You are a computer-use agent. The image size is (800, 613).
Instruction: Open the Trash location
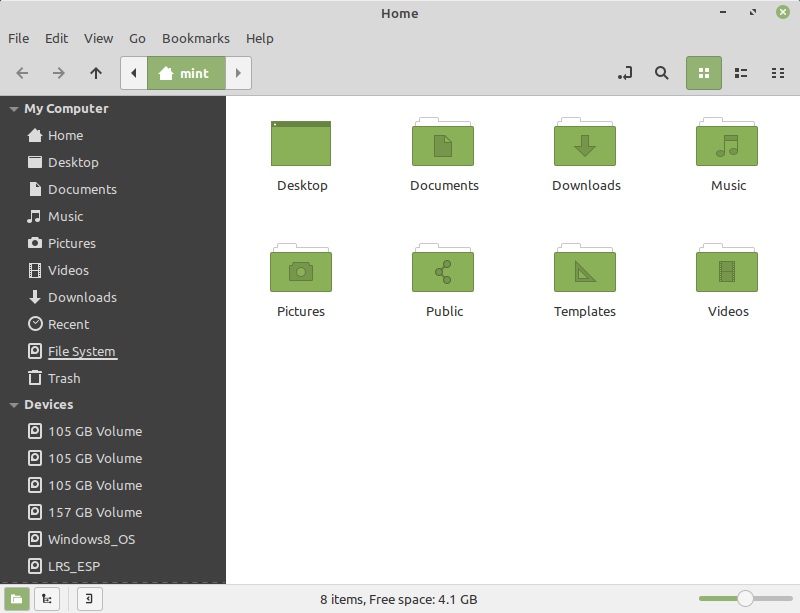(64, 378)
